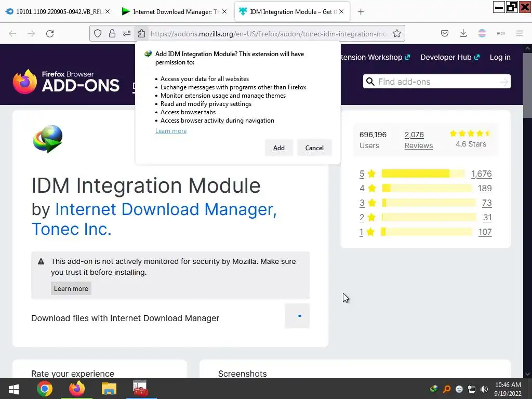The image size is (532, 399).
Task: Launch Google Chrome from taskbar
Action: click(45, 389)
